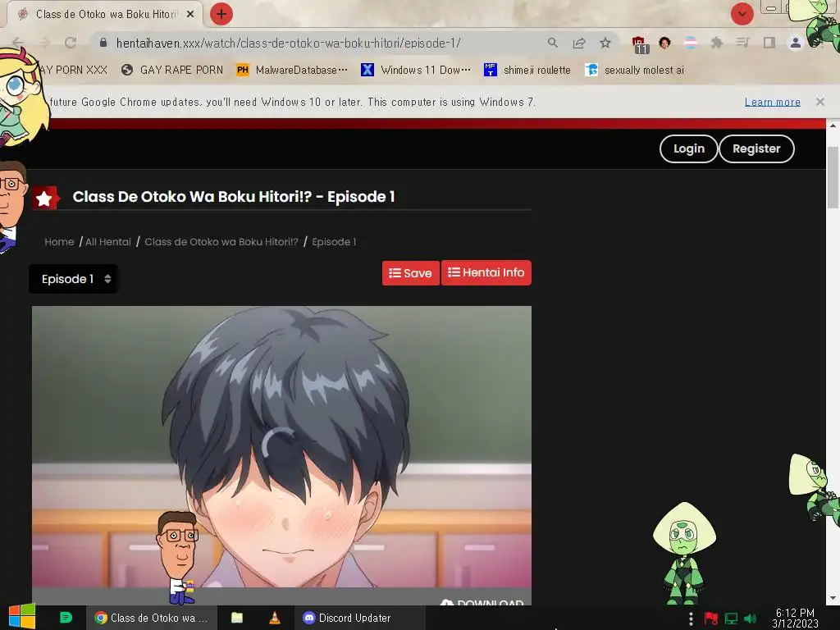
Task: Show hidden tray icons via the dots
Action: tap(691, 619)
